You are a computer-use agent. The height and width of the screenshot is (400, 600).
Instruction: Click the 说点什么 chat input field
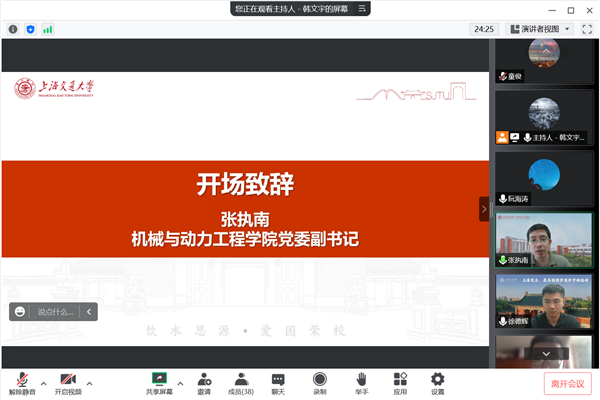(x=56, y=311)
